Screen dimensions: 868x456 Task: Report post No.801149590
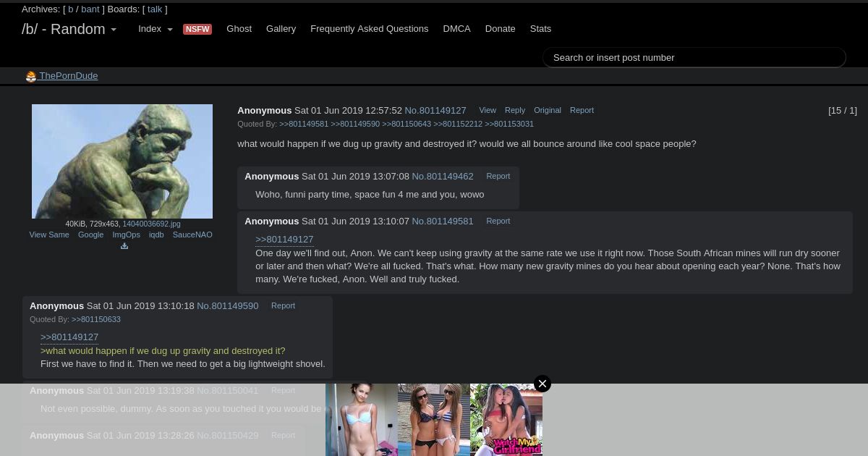[x=283, y=305]
